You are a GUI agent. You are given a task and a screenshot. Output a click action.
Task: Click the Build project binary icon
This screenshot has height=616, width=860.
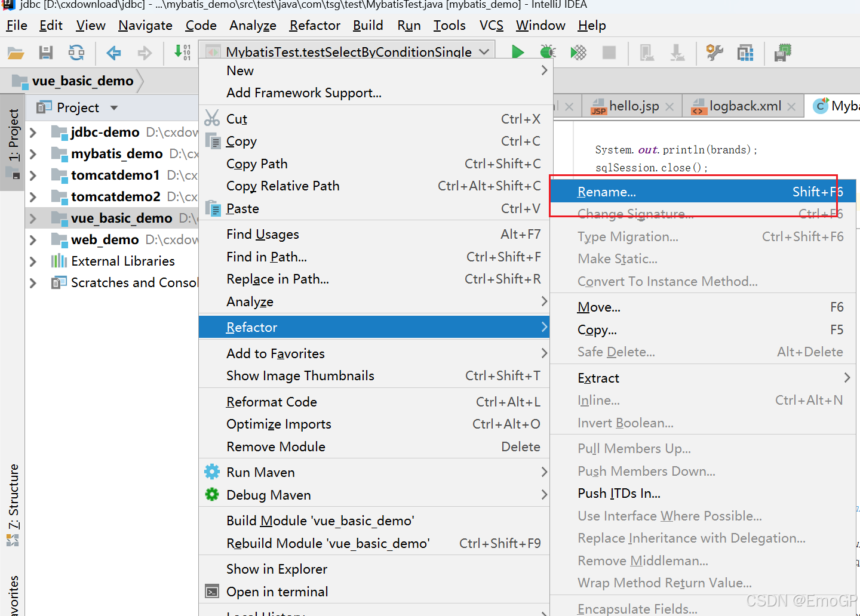click(x=182, y=53)
